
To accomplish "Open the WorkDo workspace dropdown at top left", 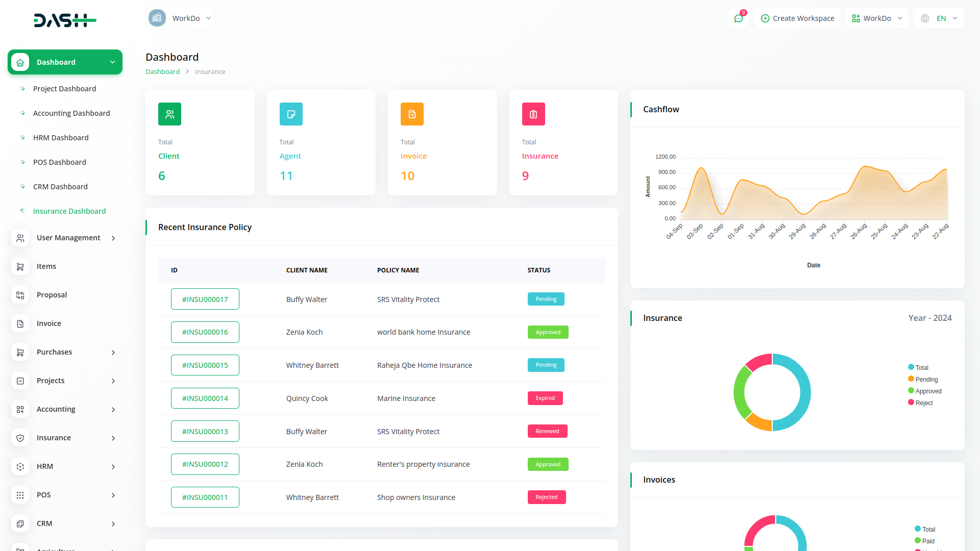I will tap(180, 18).
